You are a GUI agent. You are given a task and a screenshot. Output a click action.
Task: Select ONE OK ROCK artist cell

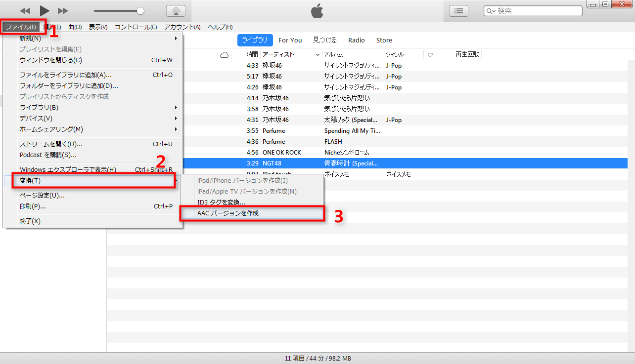click(282, 152)
